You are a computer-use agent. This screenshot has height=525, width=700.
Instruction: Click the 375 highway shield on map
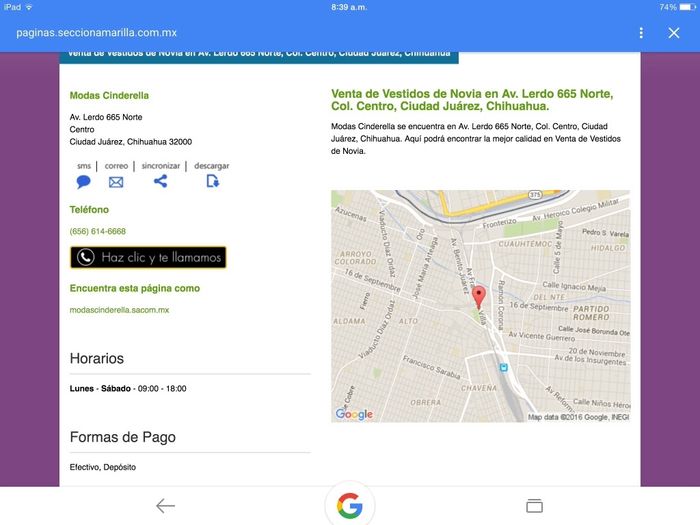pos(535,195)
